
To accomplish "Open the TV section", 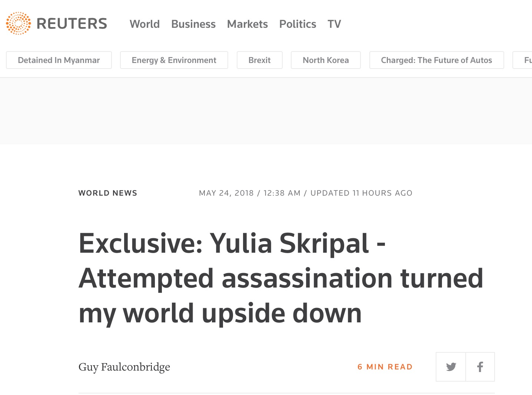I will (x=334, y=24).
